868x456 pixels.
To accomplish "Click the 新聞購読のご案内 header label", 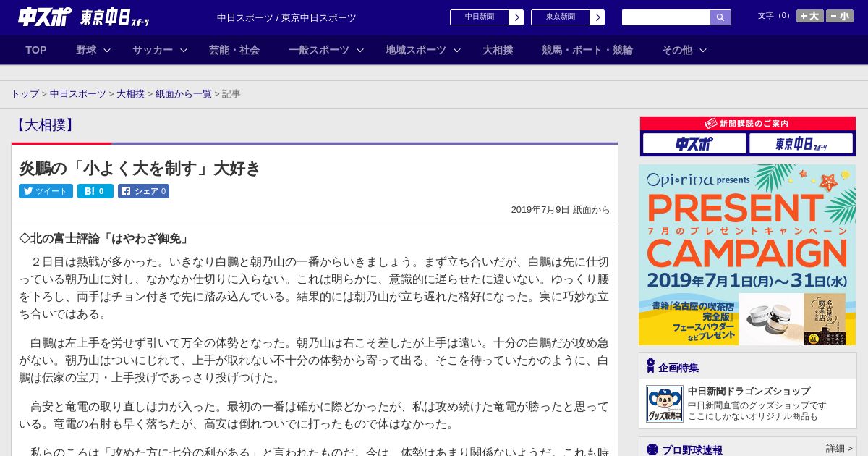I will [x=747, y=124].
